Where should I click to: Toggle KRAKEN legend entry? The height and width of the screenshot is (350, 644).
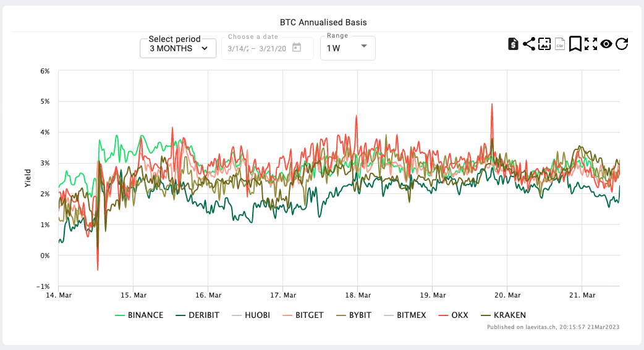509,315
